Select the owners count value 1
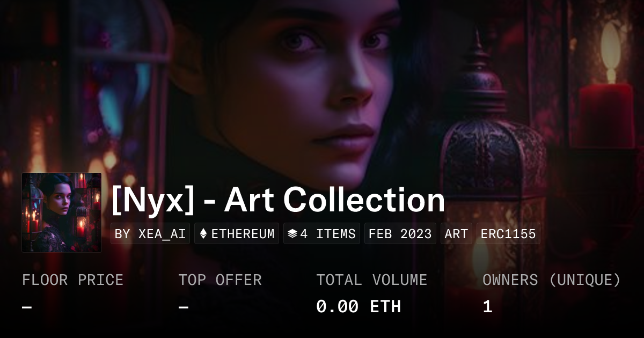This screenshot has height=338, width=644. (x=487, y=307)
